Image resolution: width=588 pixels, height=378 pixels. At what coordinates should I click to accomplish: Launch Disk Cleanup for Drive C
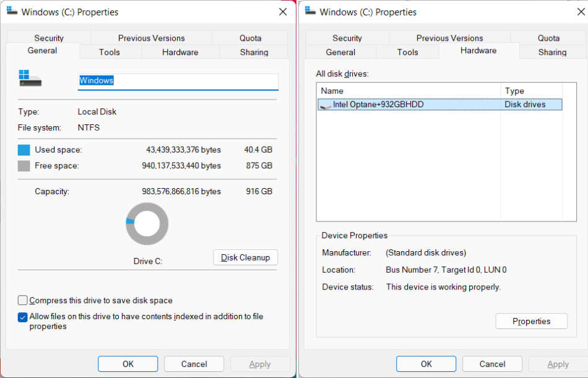(x=246, y=257)
